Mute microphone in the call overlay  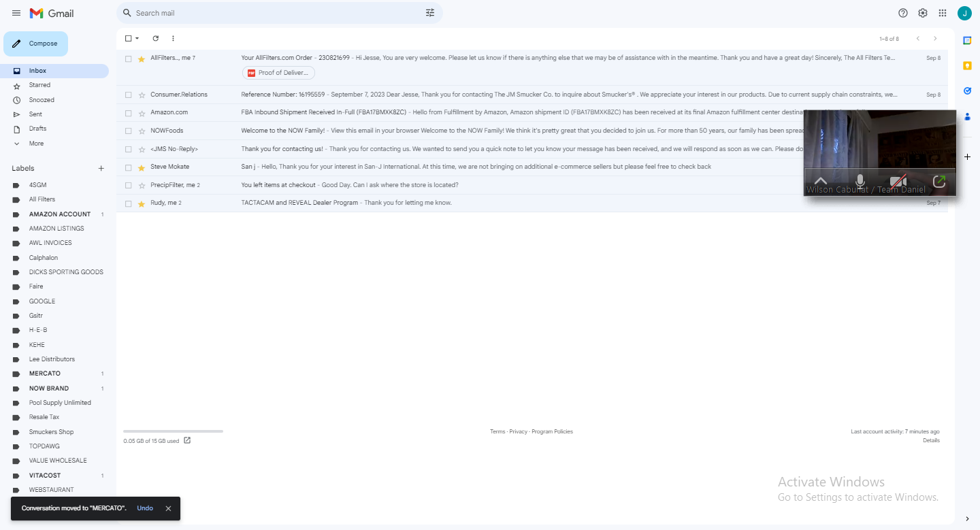(860, 182)
